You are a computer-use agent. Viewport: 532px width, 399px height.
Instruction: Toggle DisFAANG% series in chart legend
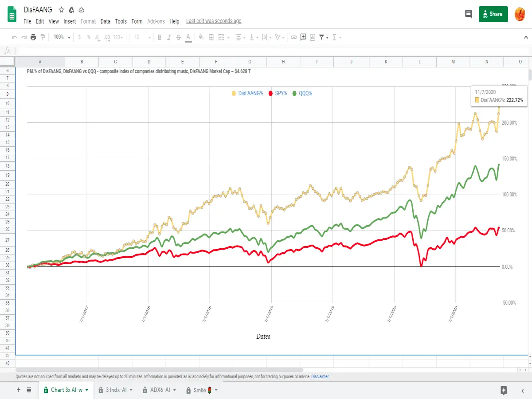click(x=247, y=94)
